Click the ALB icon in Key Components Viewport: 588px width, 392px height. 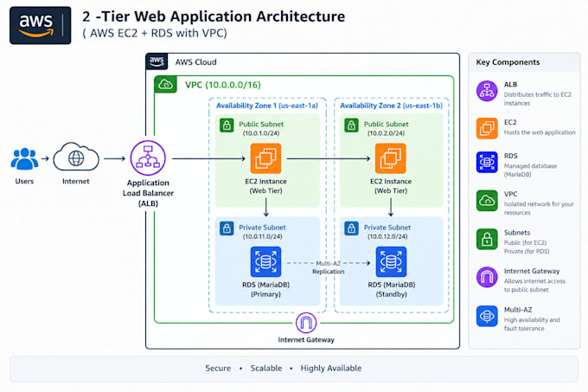pyautogui.click(x=487, y=91)
